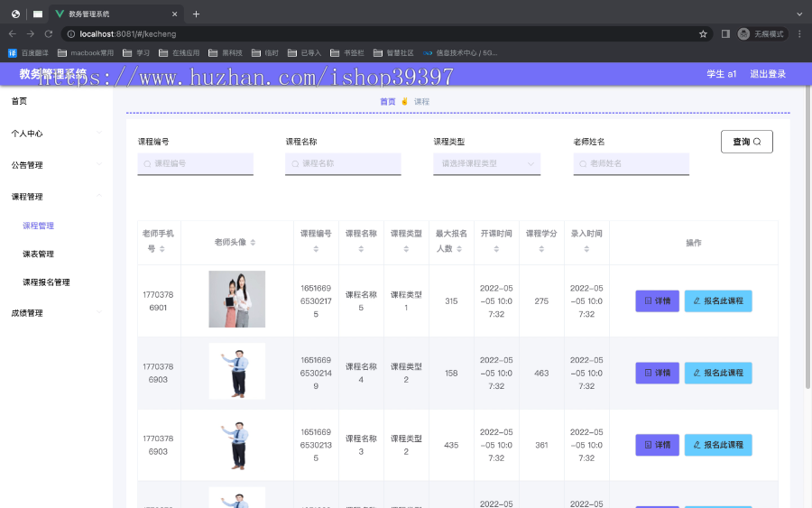The image size is (812, 508).
Task: Open the teacher avatar for 课程名称 4
Action: (x=237, y=371)
